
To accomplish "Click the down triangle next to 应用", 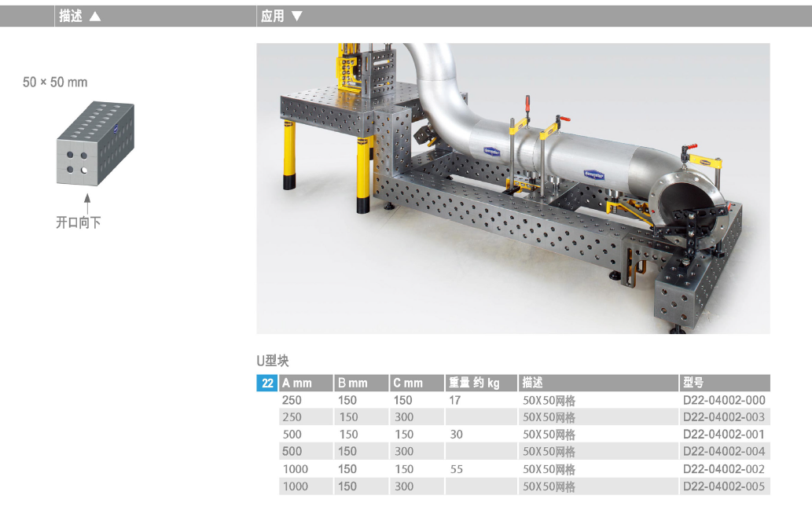I will [x=296, y=16].
